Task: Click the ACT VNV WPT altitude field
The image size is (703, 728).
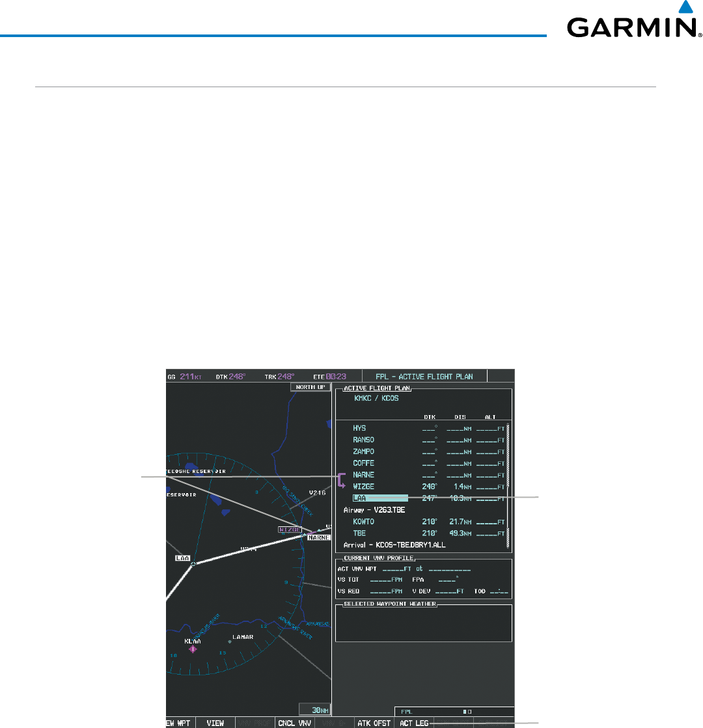Action: tap(396, 569)
